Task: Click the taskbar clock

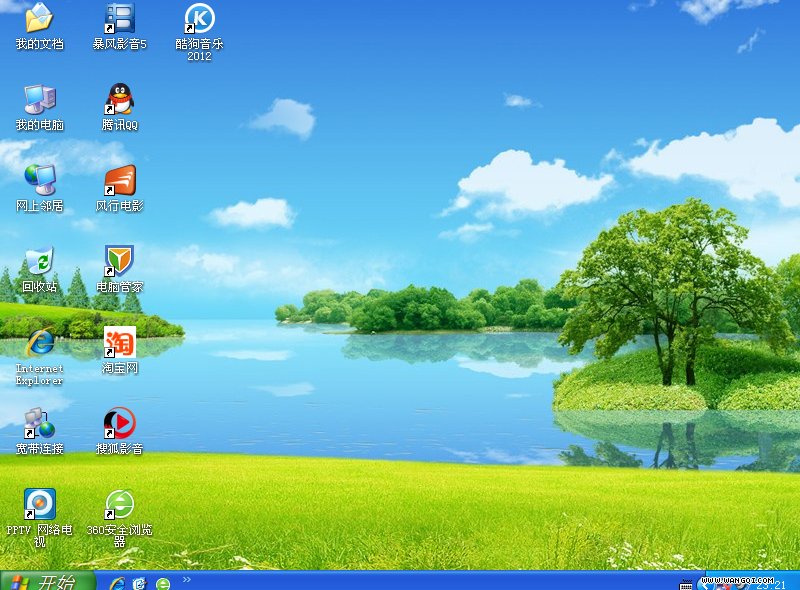Action: (x=771, y=585)
